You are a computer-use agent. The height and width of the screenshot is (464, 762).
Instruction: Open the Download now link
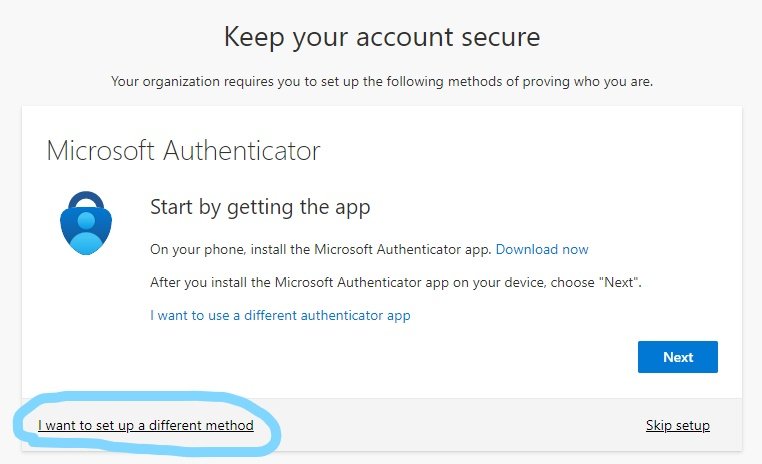click(x=542, y=249)
